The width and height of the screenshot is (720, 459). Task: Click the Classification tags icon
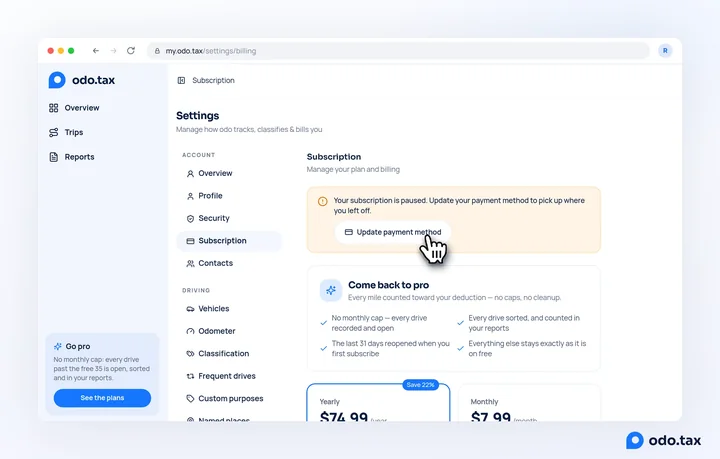pyautogui.click(x=190, y=354)
